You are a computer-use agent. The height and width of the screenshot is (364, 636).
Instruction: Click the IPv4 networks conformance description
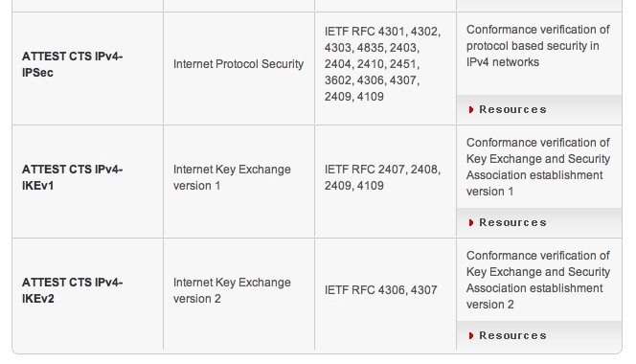pyautogui.click(x=538, y=46)
